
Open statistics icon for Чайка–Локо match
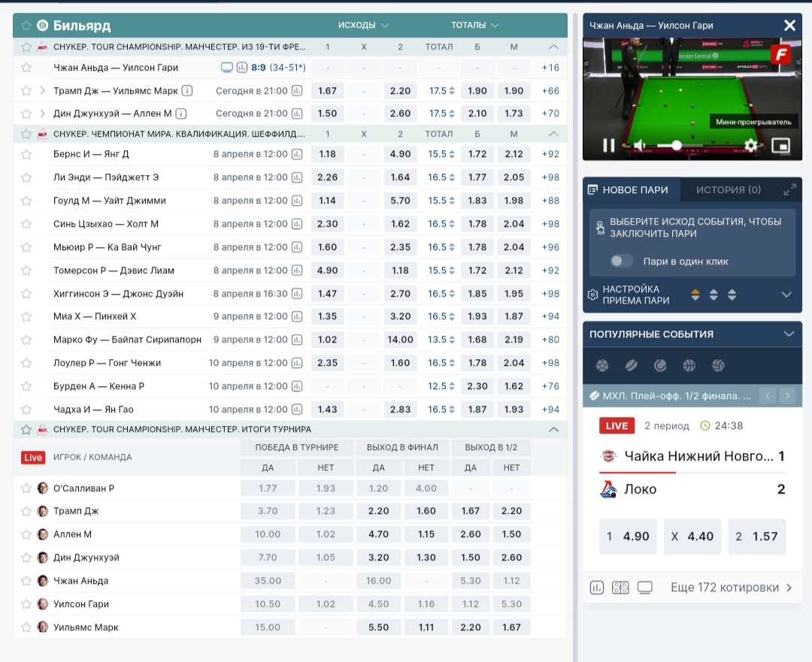[x=598, y=588]
